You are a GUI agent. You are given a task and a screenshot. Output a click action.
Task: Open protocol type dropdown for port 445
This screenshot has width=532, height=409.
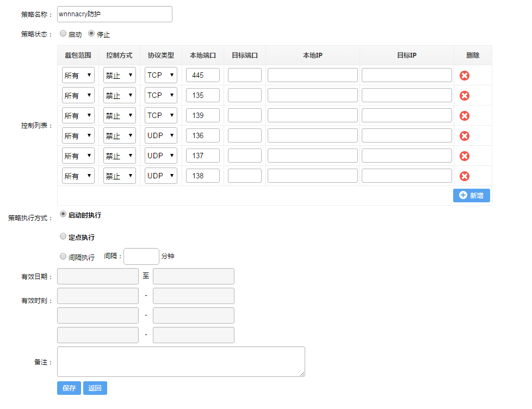pyautogui.click(x=161, y=75)
